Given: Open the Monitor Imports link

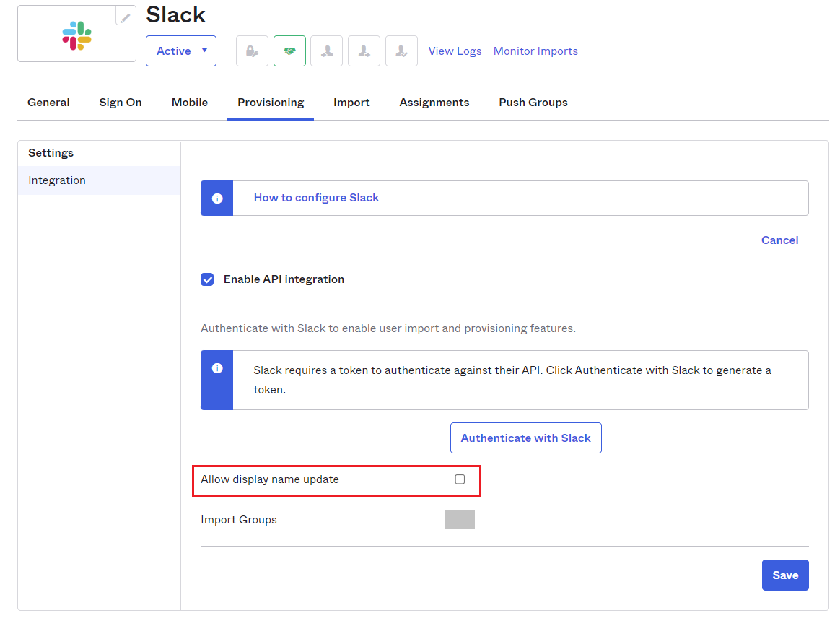Looking at the screenshot, I should click(535, 51).
